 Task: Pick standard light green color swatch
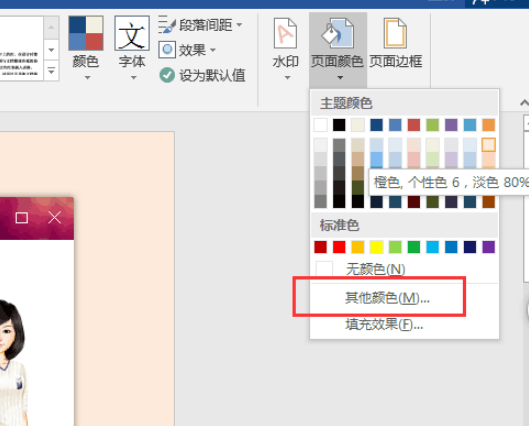click(395, 247)
